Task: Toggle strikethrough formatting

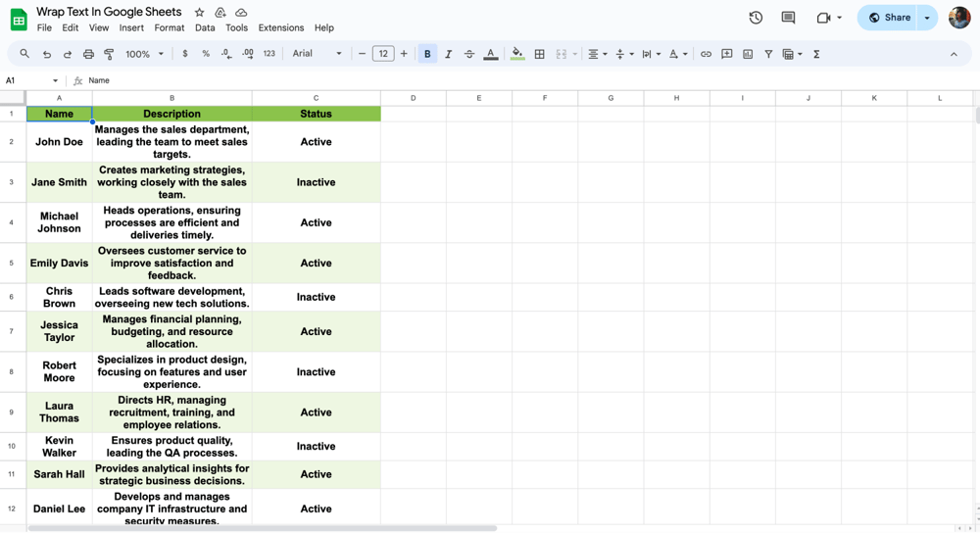Action: click(469, 55)
